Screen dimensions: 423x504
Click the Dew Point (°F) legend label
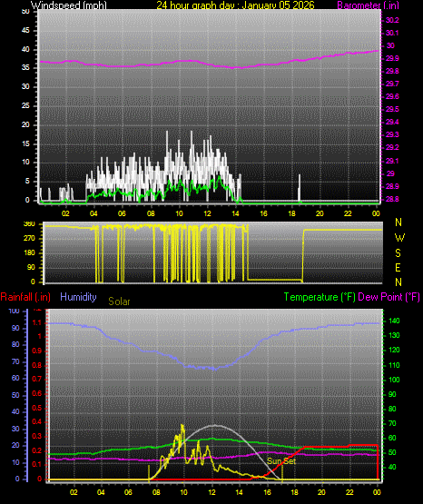(389, 297)
